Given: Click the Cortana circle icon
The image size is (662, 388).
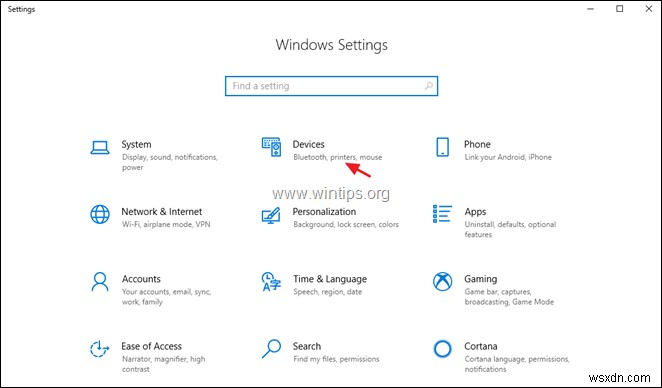Looking at the screenshot, I should coord(442,349).
